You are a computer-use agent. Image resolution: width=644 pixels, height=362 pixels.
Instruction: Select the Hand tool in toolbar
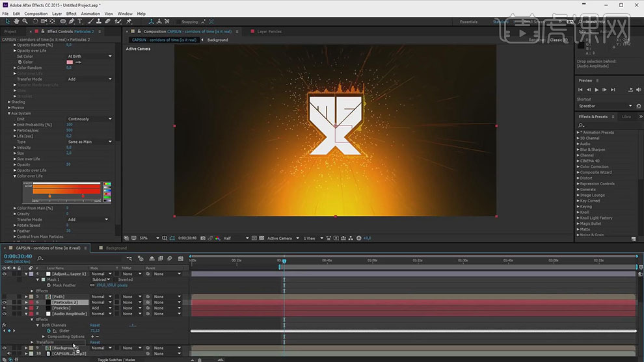[16, 21]
